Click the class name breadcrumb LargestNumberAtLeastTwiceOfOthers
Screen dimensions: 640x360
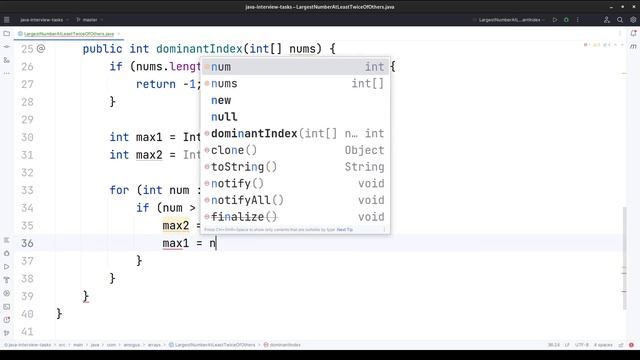pos(212,345)
